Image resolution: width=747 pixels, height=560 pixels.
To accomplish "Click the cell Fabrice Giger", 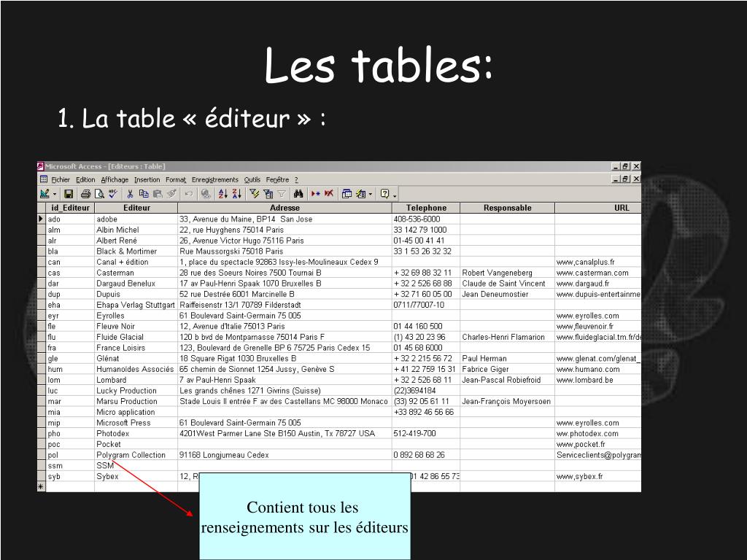I will pos(508,369).
